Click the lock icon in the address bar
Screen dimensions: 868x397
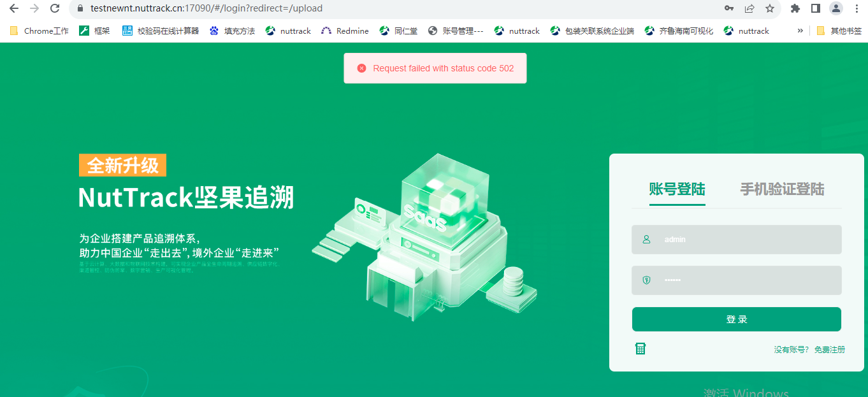coord(80,8)
